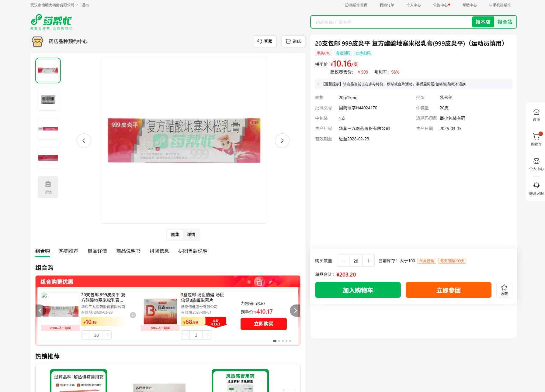Open personal center icon in right sidebar

536,161
